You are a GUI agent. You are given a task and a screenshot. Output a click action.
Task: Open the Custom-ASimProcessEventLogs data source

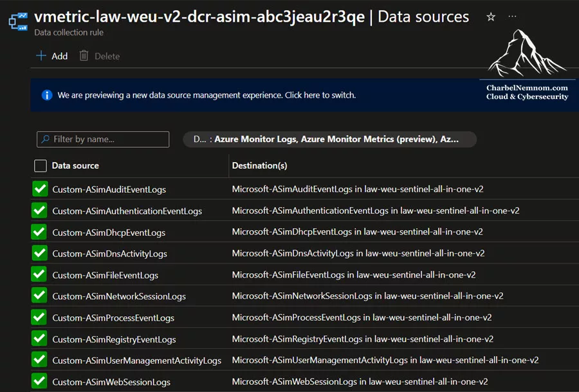click(113, 318)
